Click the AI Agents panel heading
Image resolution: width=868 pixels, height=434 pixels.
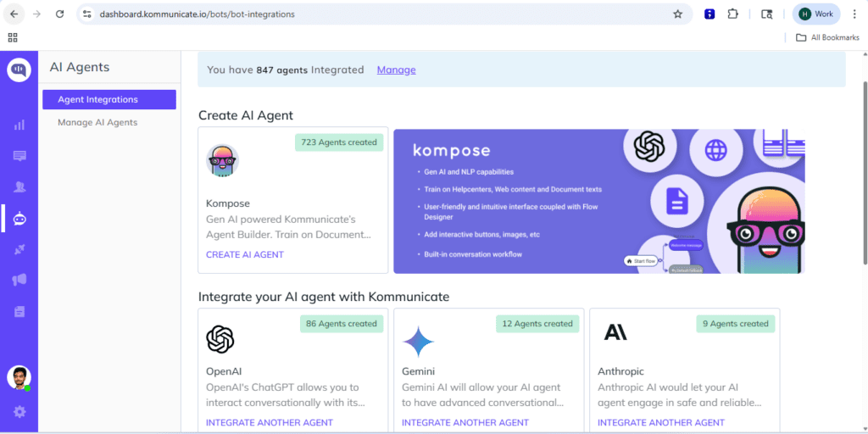[80, 67]
